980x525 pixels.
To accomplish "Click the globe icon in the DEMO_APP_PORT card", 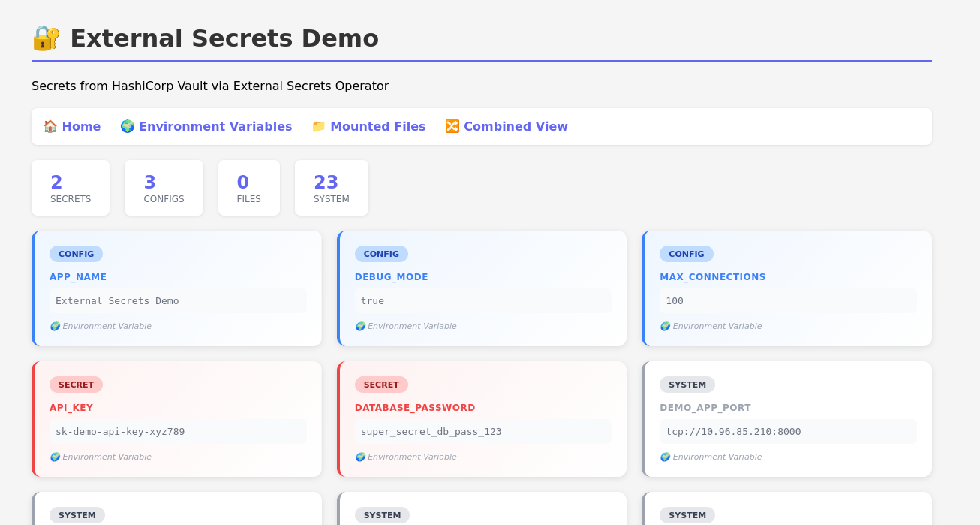I will (665, 457).
